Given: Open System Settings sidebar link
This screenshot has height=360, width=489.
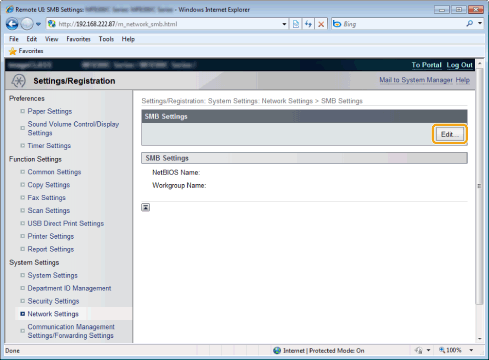Looking at the screenshot, I should (x=52, y=275).
